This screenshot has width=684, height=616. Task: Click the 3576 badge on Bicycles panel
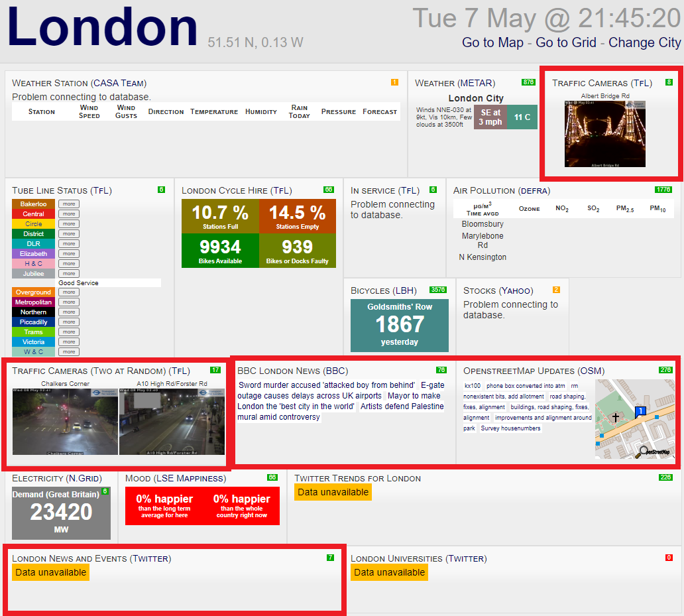pyautogui.click(x=438, y=290)
